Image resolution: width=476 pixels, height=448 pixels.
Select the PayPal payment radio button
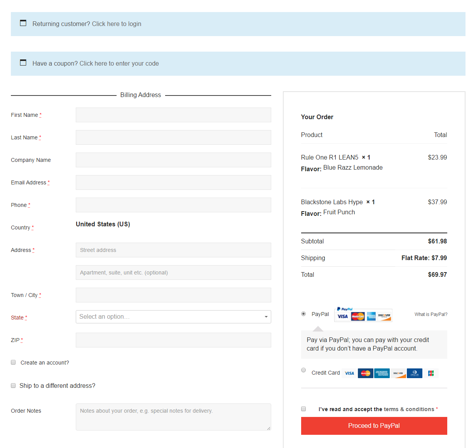[x=303, y=314]
